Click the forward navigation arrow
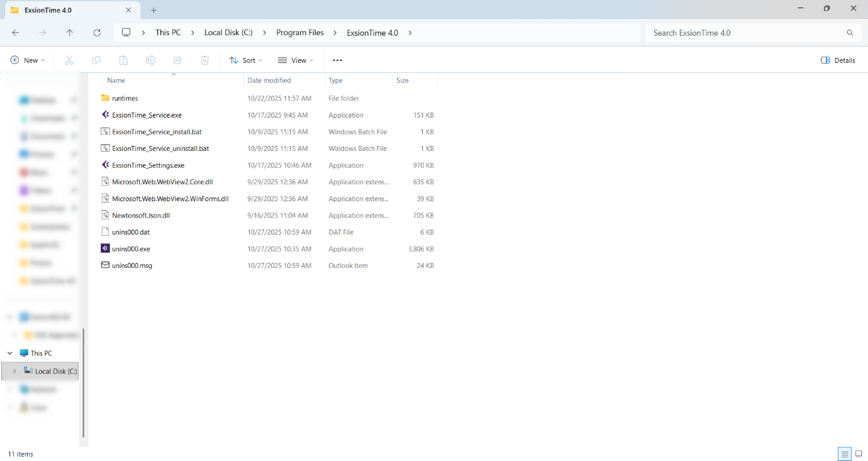The width and height of the screenshot is (868, 461). [x=43, y=33]
